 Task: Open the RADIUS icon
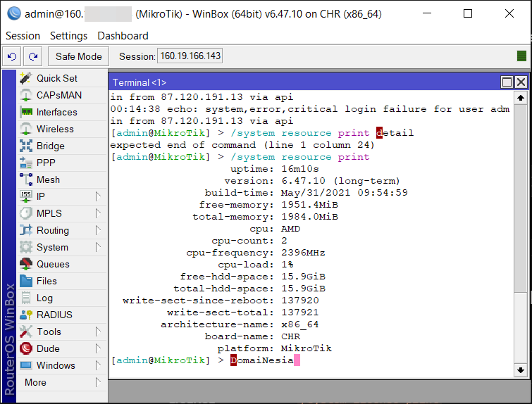[26, 315]
